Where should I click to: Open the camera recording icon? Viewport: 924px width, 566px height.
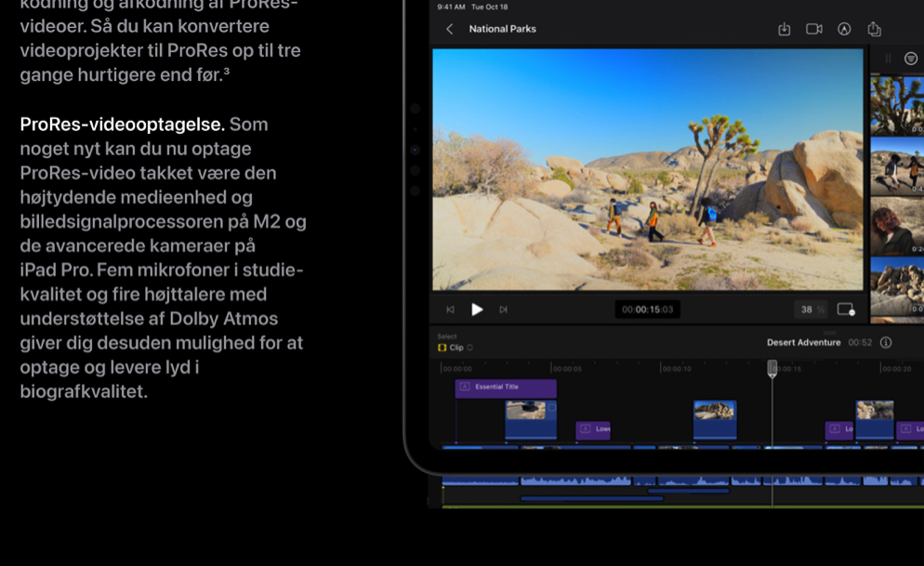click(x=813, y=29)
